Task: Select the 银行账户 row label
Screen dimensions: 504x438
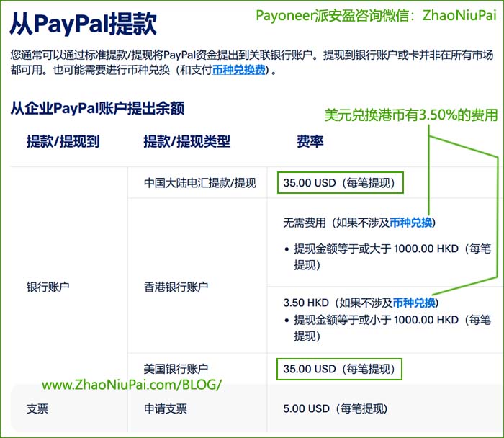Action: pyautogui.click(x=48, y=287)
